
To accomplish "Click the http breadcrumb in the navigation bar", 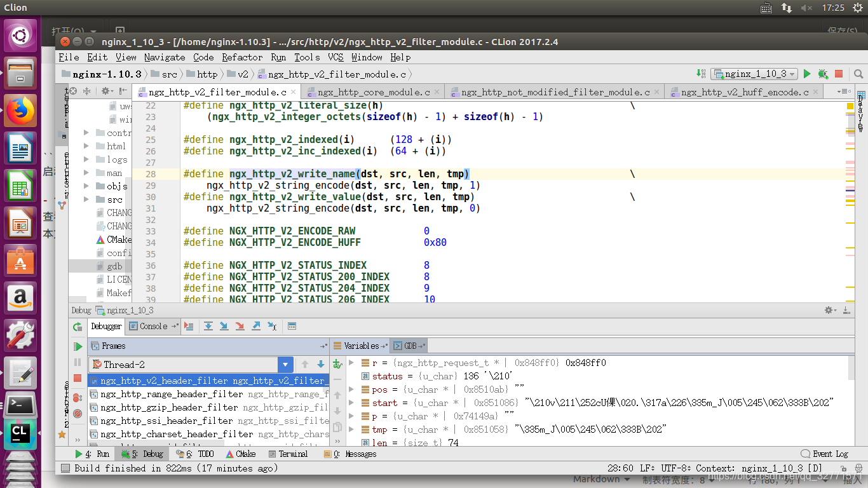I will (x=207, y=74).
